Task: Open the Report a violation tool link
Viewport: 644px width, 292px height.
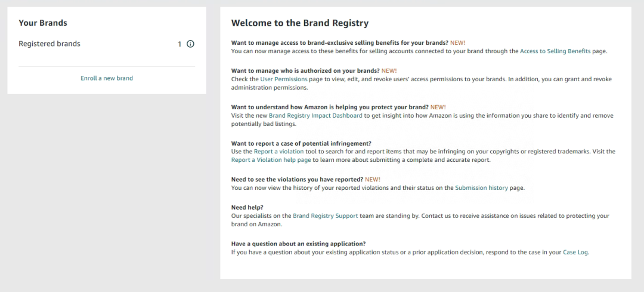Action: coord(279,151)
